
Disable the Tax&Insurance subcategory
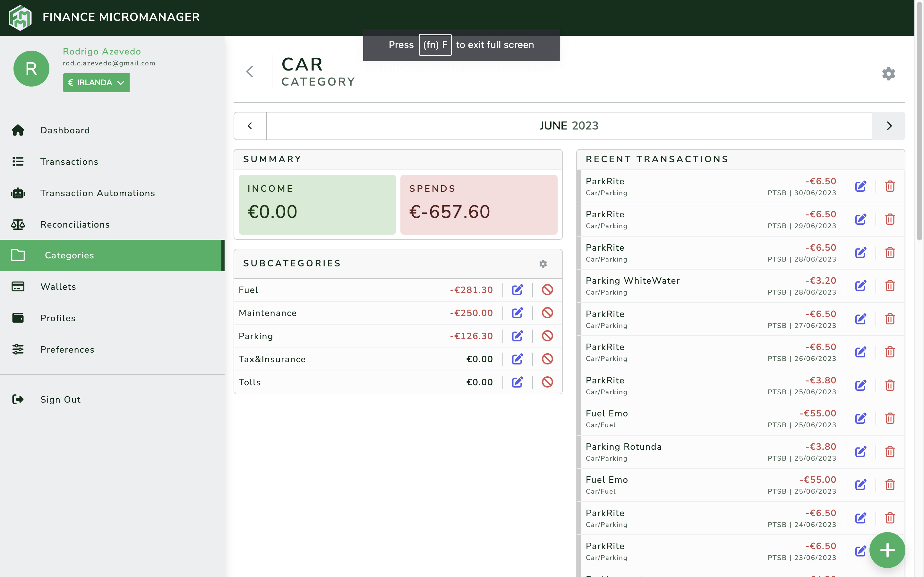pos(547,359)
